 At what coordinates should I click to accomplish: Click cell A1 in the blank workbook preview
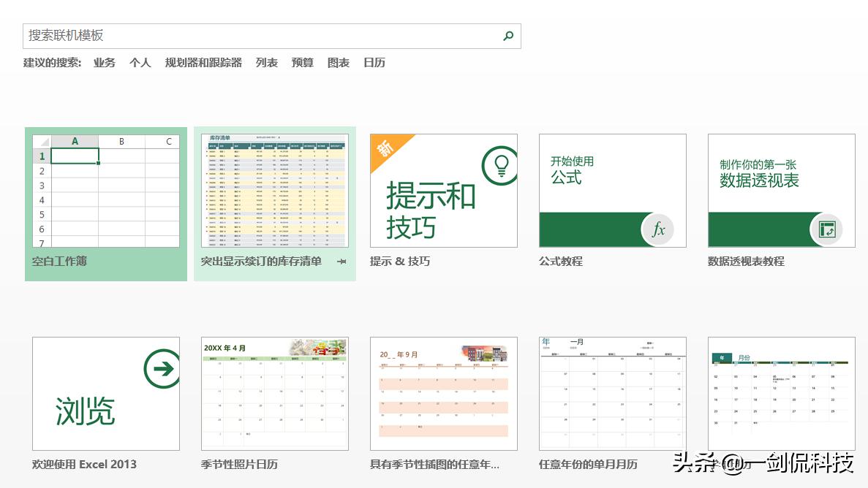pyautogui.click(x=75, y=156)
